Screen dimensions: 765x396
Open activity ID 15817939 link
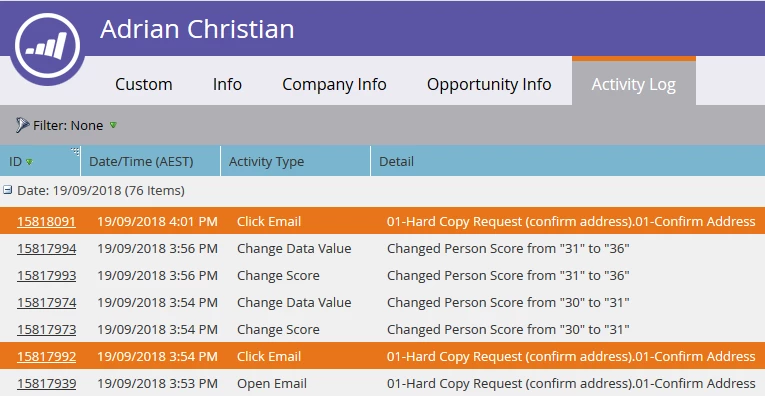(46, 384)
